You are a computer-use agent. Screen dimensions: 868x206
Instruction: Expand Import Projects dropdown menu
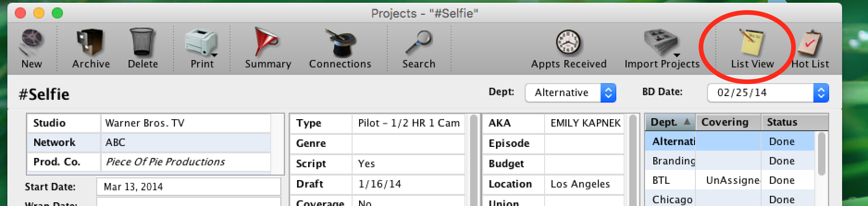tap(676, 55)
